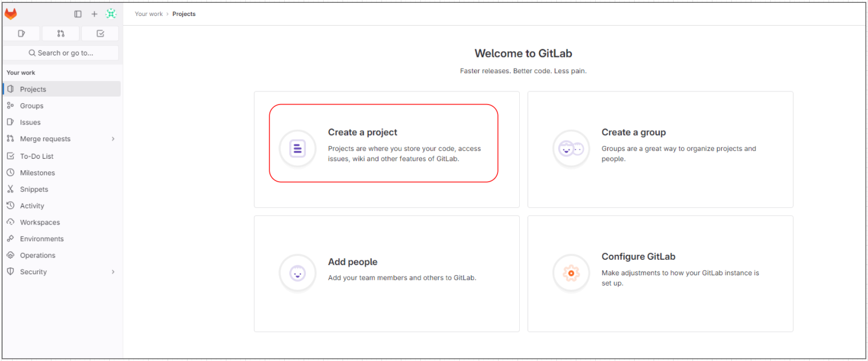868x361 pixels.
Task: Click the Your work breadcrumb link
Action: coord(149,14)
